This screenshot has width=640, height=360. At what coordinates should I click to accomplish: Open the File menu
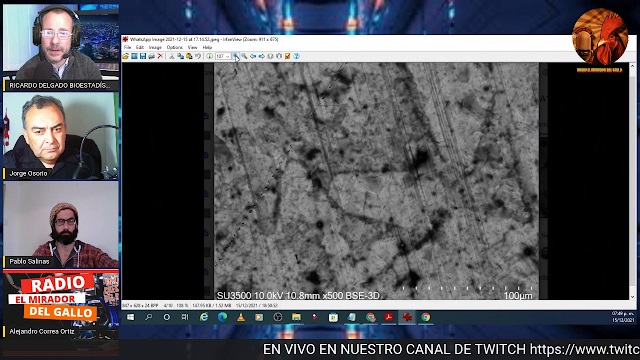(x=127, y=47)
